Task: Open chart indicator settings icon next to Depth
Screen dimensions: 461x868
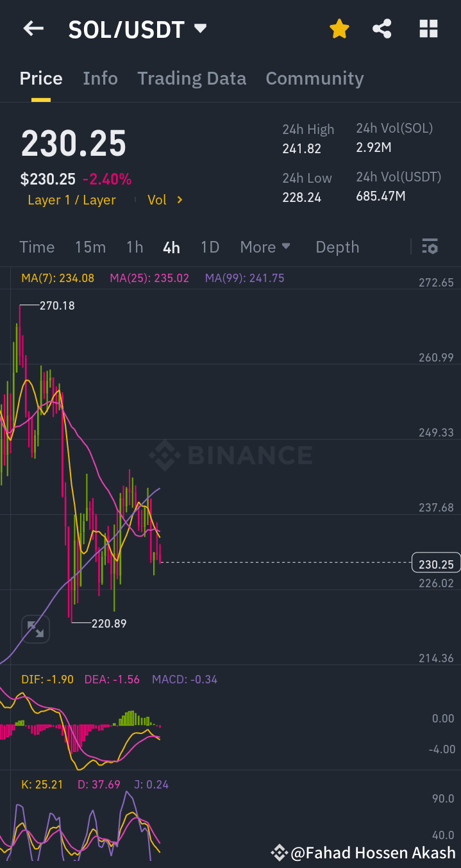Action: 430,246
